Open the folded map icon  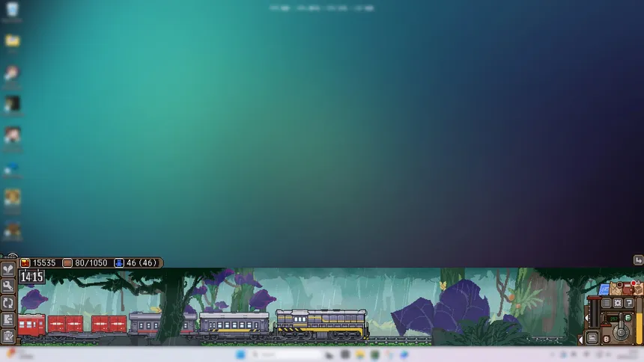point(616,289)
